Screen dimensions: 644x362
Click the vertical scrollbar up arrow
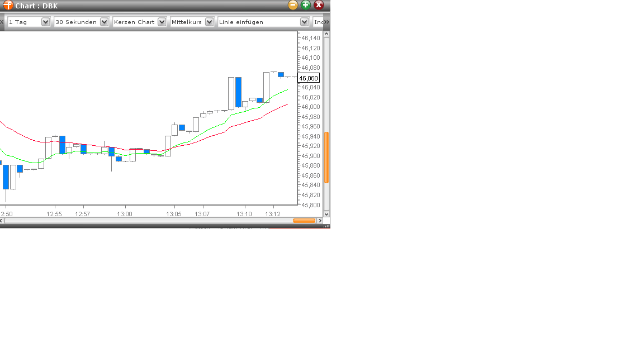pos(326,34)
